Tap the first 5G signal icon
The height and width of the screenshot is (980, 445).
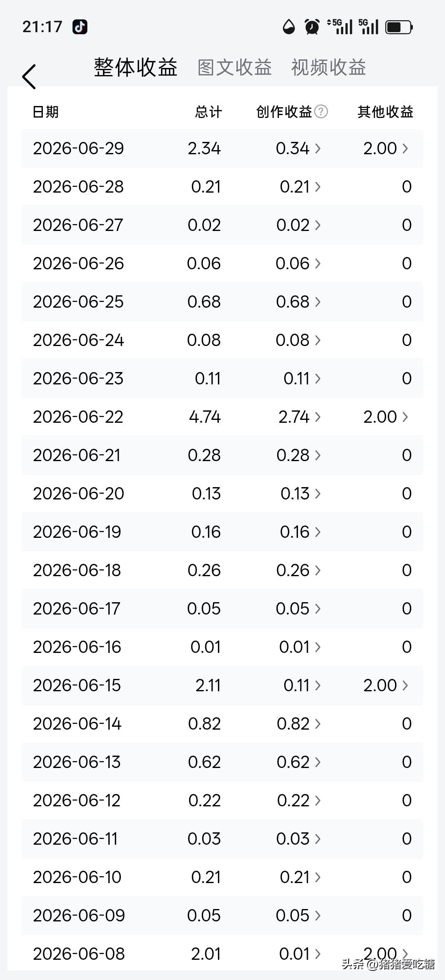click(340, 26)
